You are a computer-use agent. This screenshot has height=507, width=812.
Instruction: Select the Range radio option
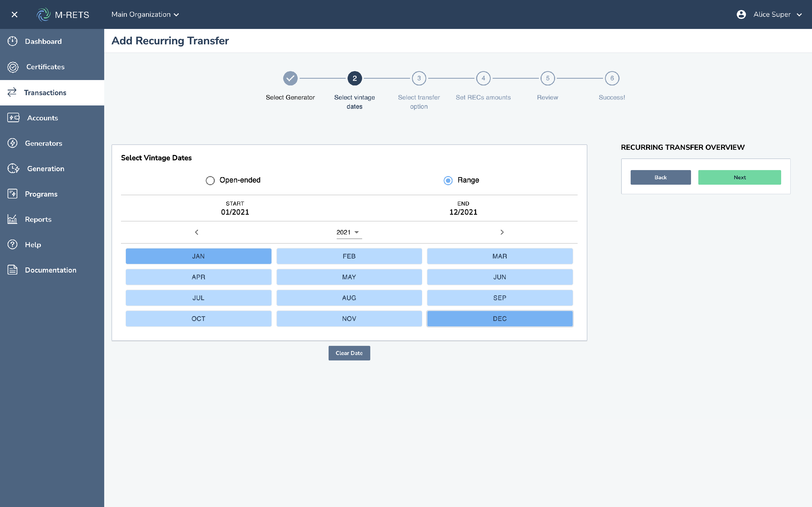pos(448,180)
